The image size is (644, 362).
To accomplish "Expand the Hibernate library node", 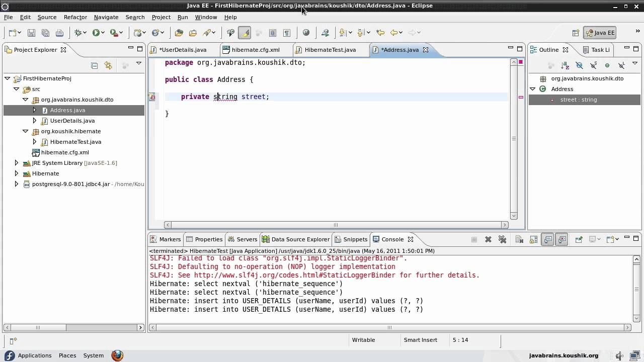I will pos(17,173).
